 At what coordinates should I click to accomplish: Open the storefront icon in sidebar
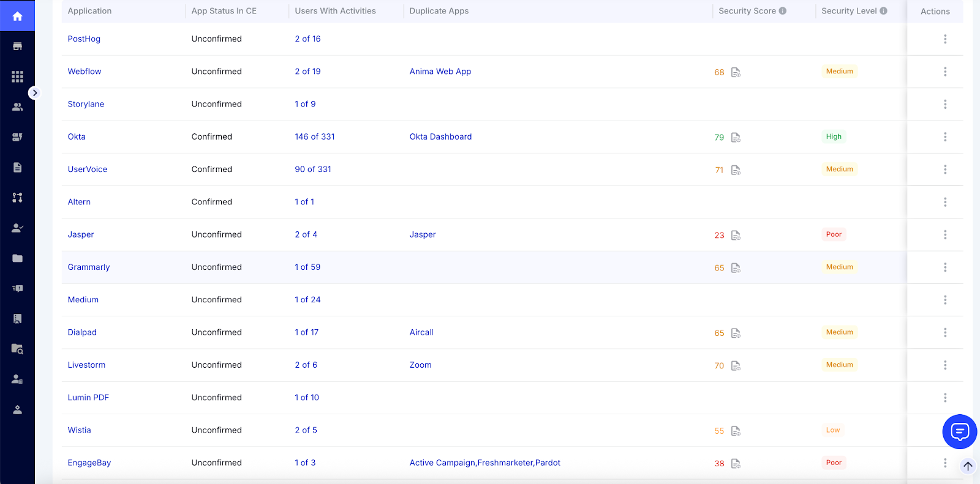tap(17, 47)
